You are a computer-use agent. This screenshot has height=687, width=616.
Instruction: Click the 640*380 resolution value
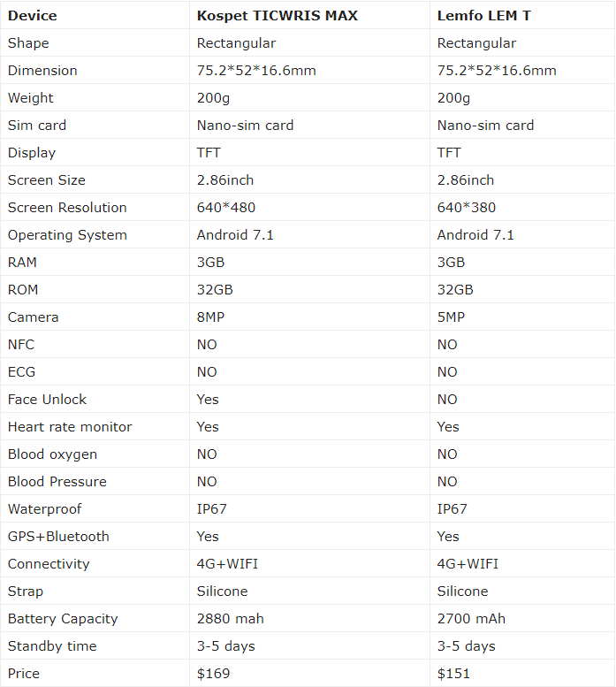(467, 208)
